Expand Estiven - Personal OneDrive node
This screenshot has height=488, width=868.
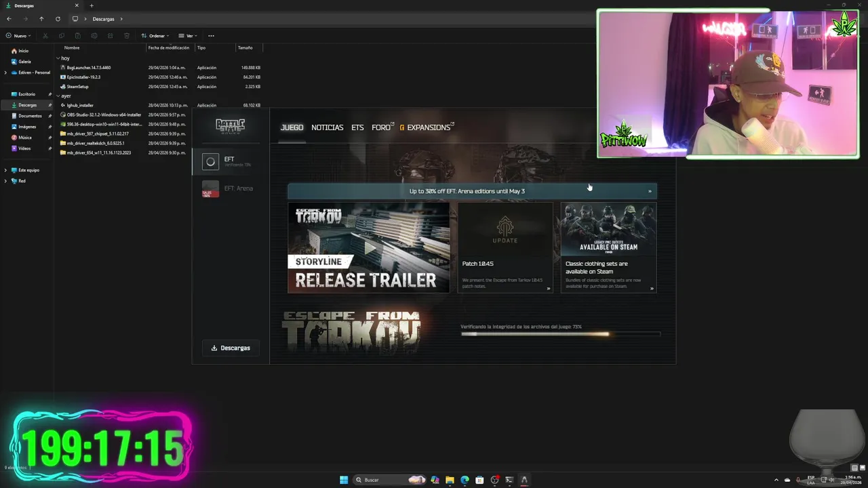pos(5,73)
